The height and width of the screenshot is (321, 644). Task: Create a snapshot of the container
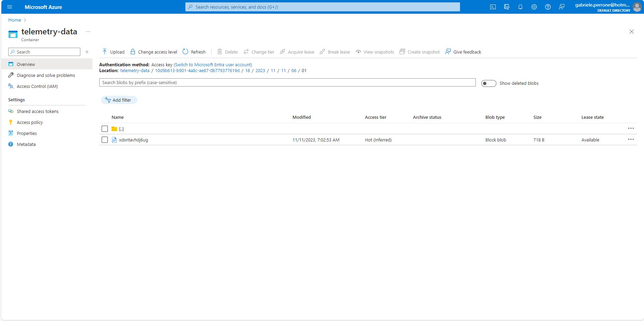tap(419, 51)
